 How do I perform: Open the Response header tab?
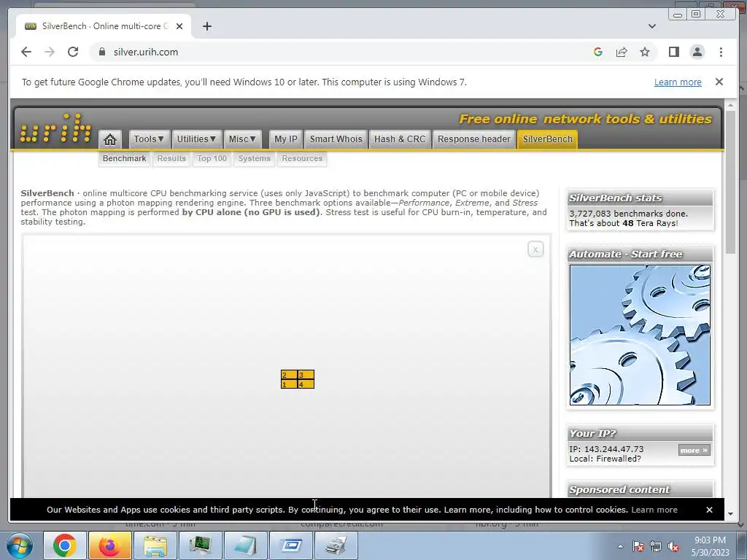(x=474, y=139)
